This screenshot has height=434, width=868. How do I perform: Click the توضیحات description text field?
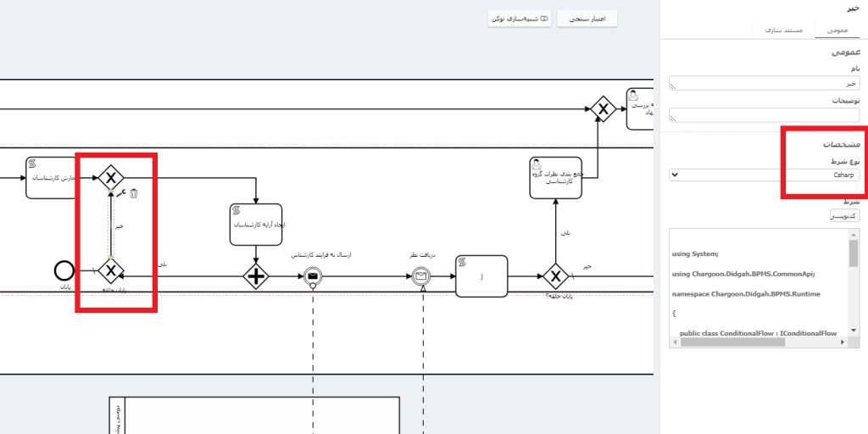[x=765, y=114]
